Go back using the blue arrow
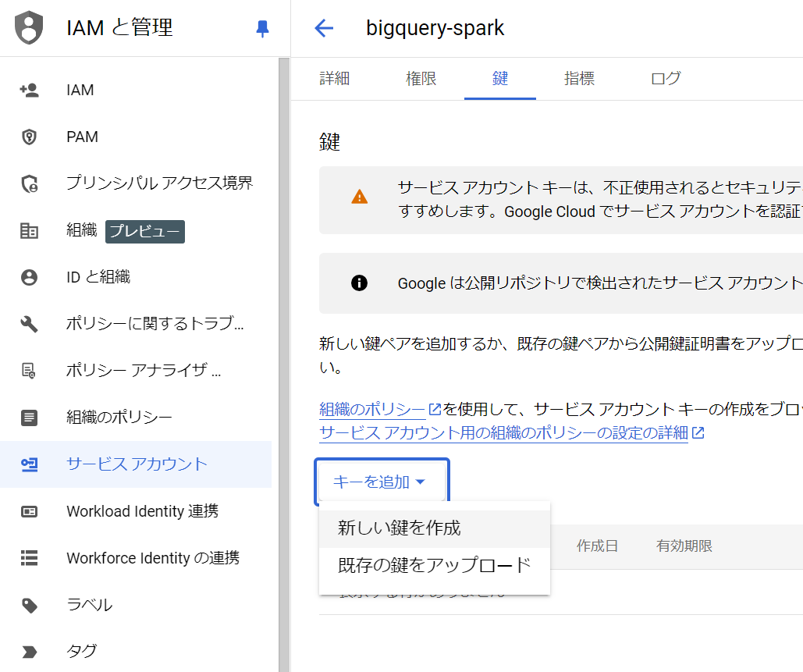803x672 pixels. point(324,27)
